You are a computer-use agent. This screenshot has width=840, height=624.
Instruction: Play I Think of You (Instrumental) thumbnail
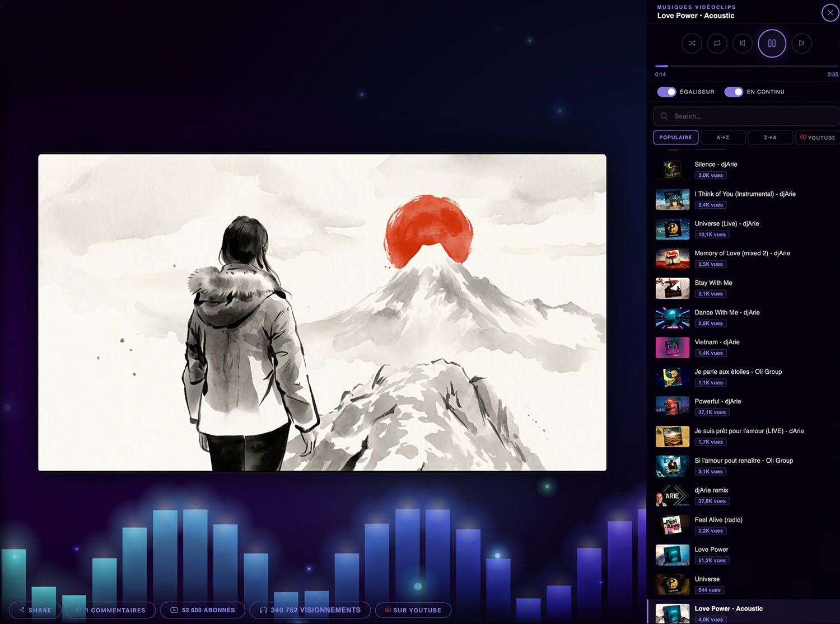(673, 199)
